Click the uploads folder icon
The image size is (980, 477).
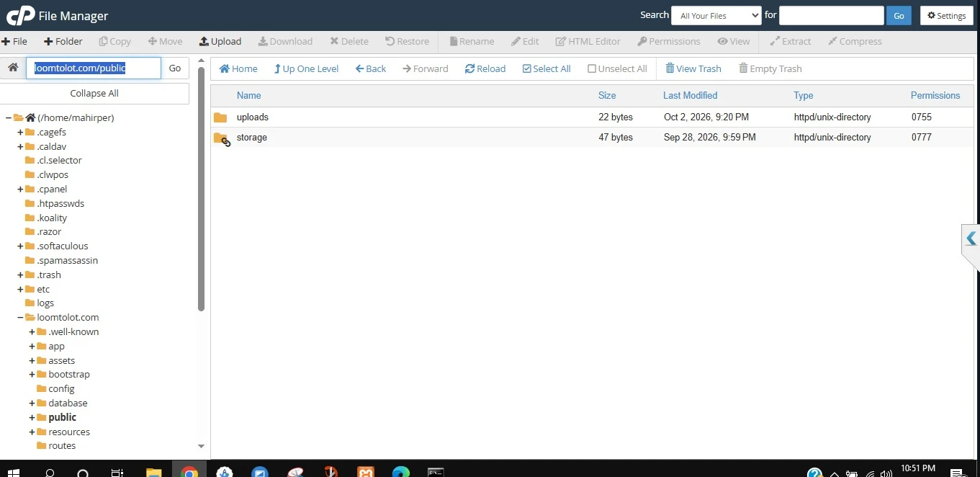click(220, 117)
